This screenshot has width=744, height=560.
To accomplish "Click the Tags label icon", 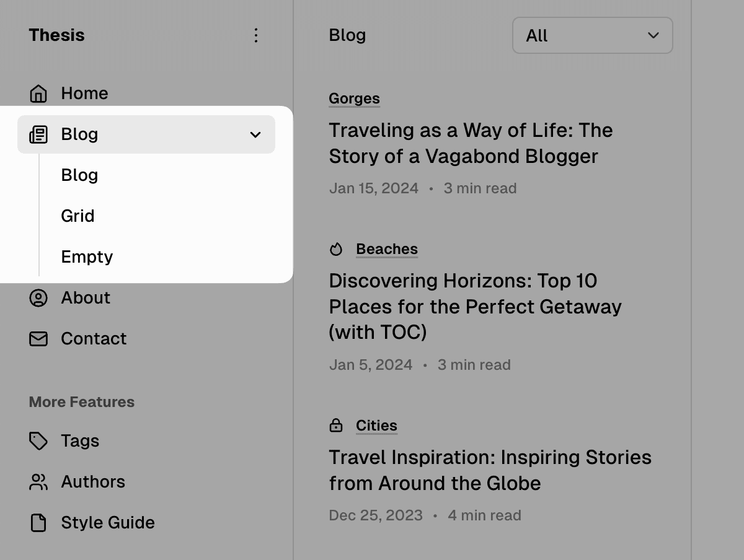I will [38, 441].
